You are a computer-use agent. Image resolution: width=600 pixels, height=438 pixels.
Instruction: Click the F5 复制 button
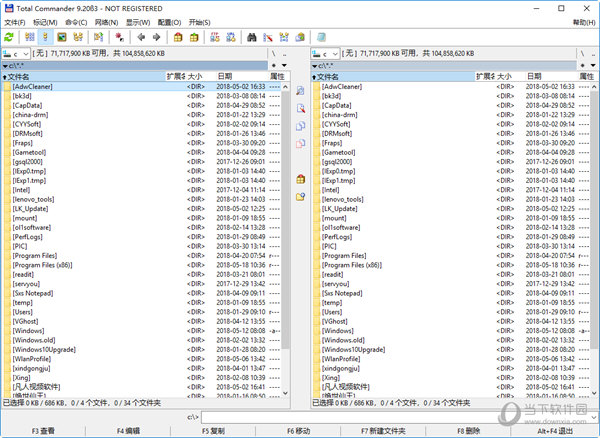[213, 431]
